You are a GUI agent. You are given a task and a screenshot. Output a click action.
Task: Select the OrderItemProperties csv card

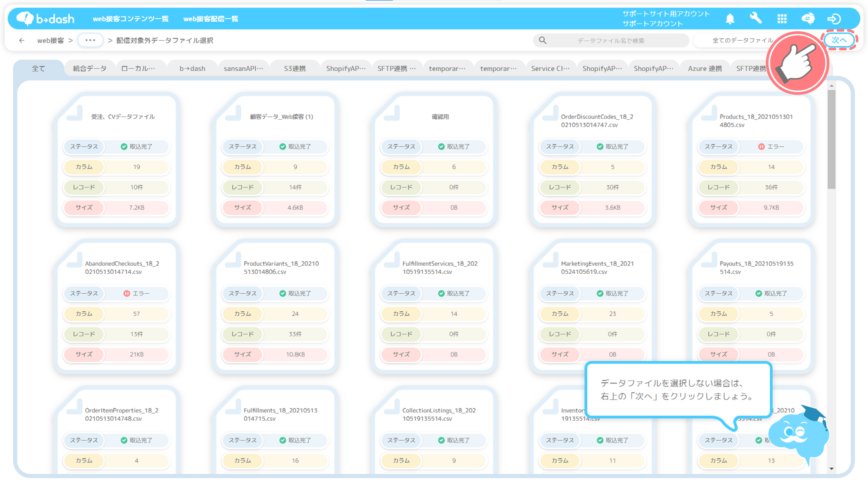[116, 430]
